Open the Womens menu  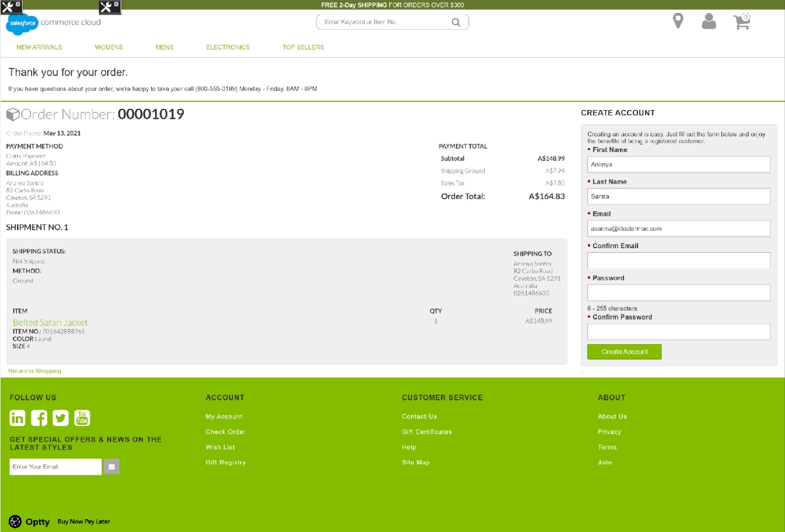pyautogui.click(x=109, y=47)
